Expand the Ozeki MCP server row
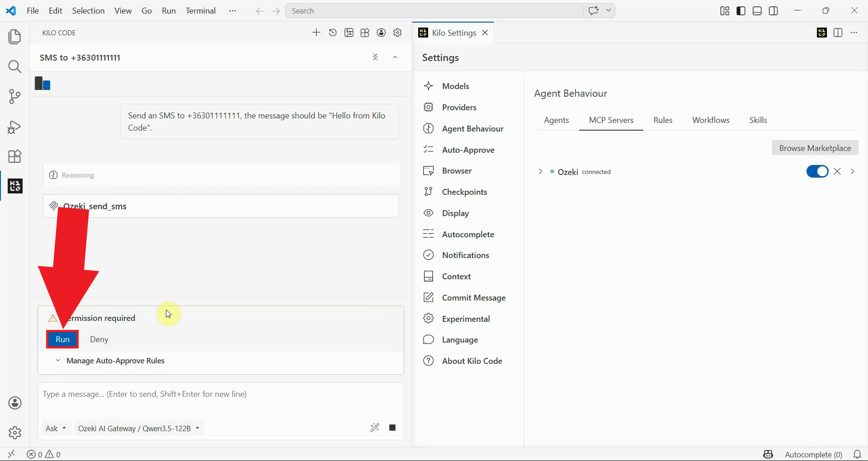This screenshot has width=868, height=461. (540, 172)
